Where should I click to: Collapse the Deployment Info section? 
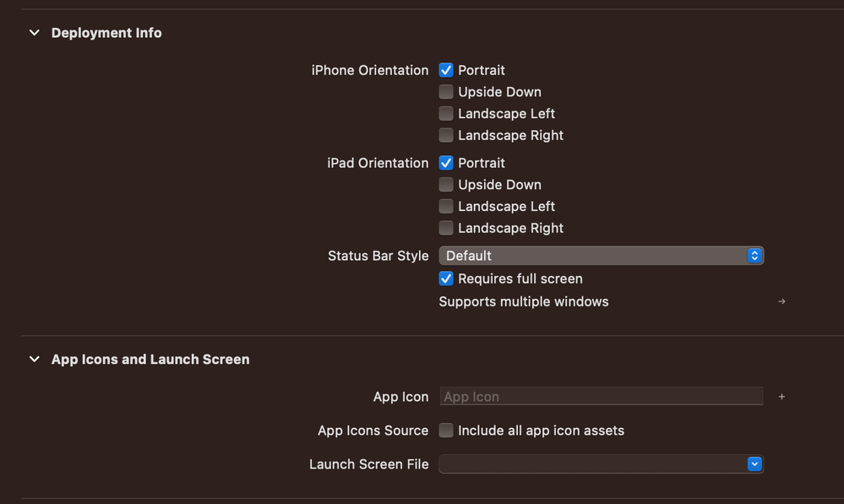[35, 33]
